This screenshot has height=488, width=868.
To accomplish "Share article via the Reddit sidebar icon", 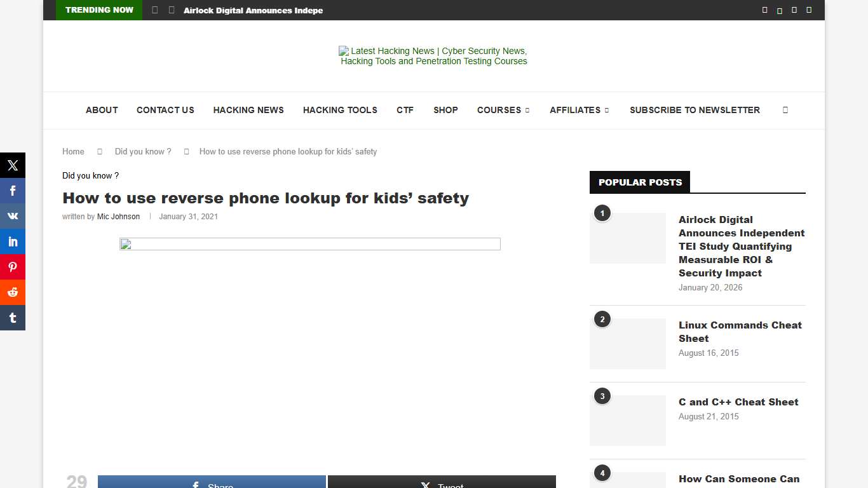I will 13,292.
